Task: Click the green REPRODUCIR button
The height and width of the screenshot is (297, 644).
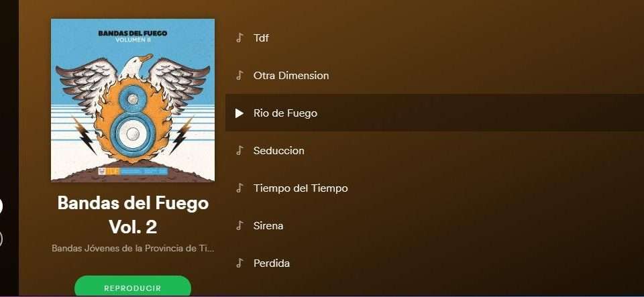Action: 133,286
